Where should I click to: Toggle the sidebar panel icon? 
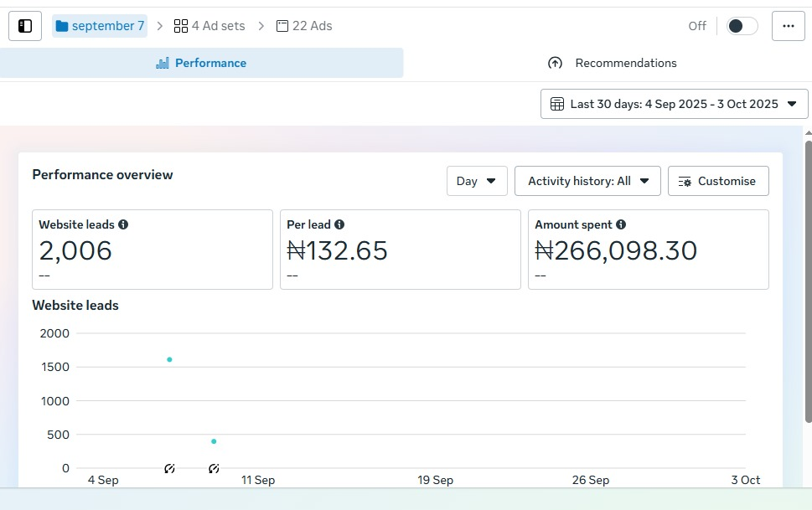[25, 26]
